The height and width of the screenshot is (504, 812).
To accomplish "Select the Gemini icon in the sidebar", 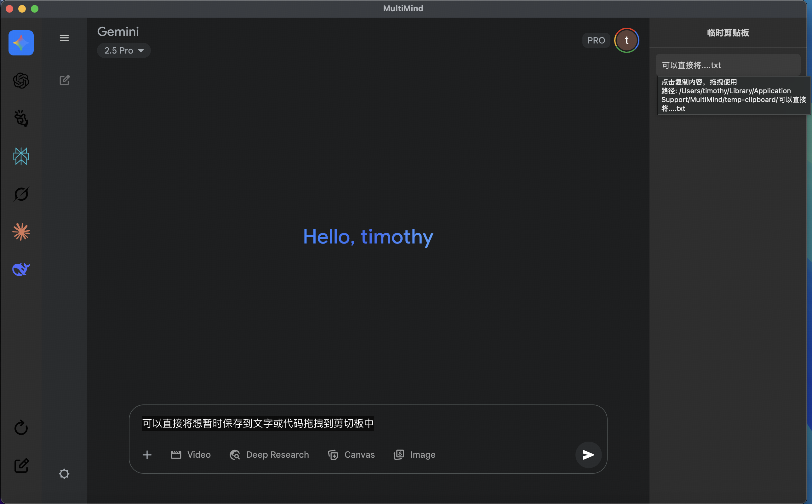I will [21, 43].
